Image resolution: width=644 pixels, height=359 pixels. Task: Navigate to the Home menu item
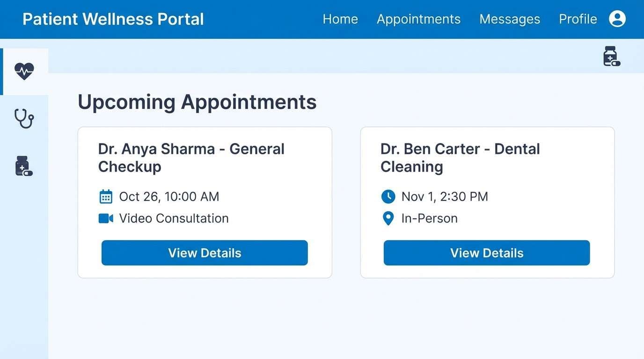340,19
